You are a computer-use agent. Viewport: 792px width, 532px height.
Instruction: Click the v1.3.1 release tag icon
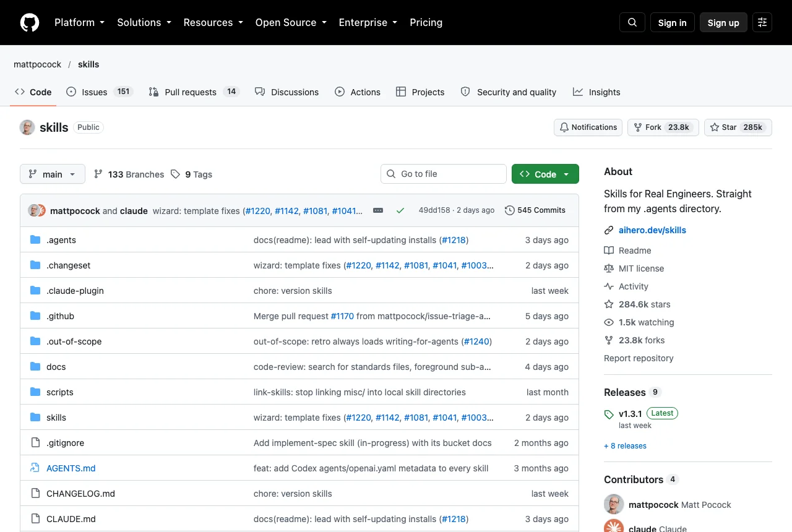pyautogui.click(x=609, y=414)
